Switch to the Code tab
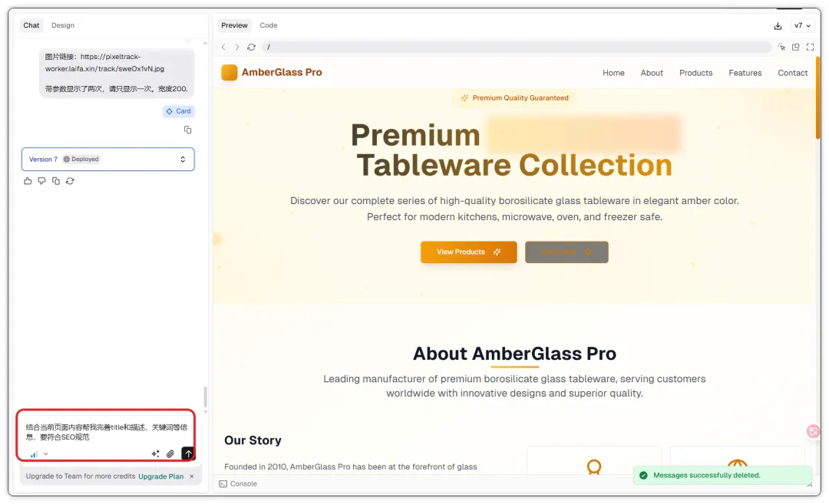The height and width of the screenshot is (504, 829). tap(269, 25)
